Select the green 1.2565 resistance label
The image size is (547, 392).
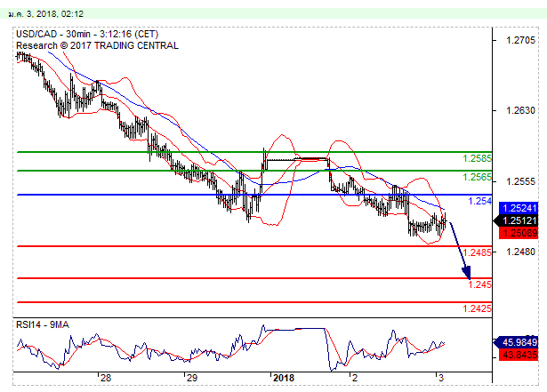coord(477,177)
